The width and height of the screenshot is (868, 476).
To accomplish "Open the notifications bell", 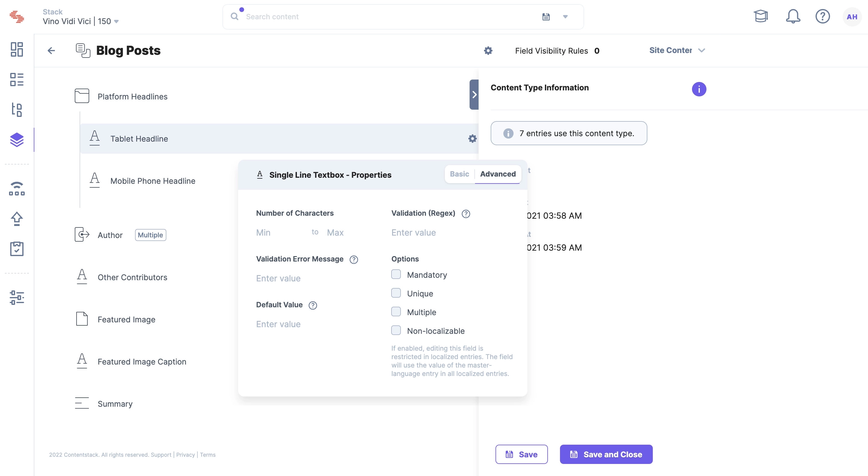I will coord(793,16).
